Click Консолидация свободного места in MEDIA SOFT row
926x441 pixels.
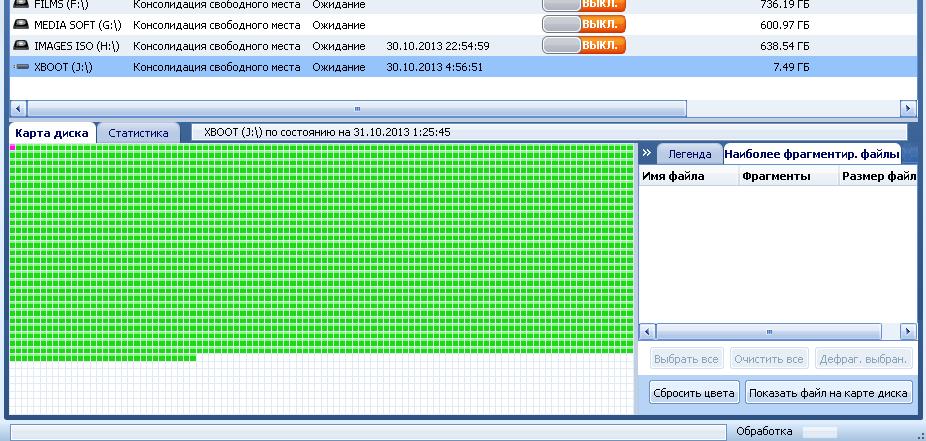click(217, 25)
